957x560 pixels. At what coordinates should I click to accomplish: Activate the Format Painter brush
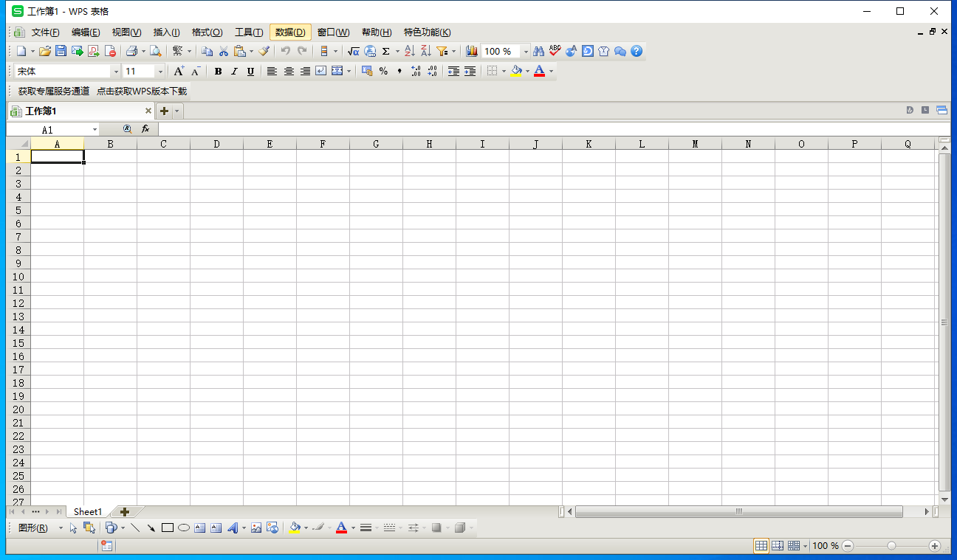point(264,51)
